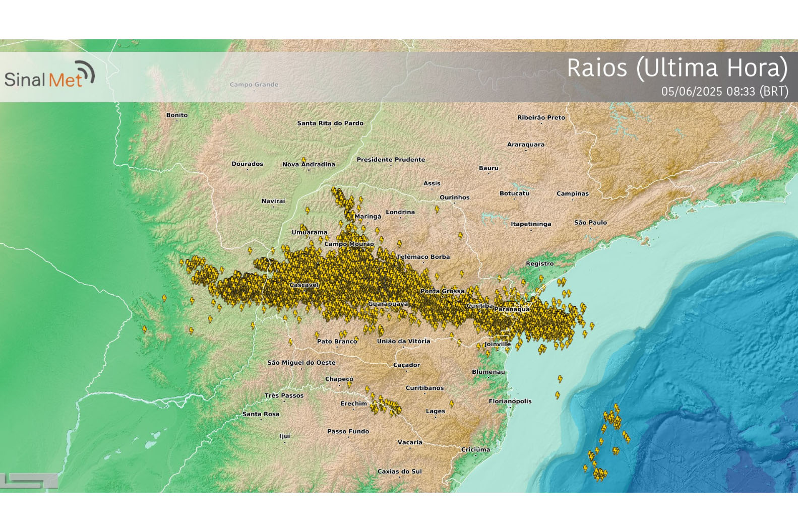The image size is (798, 532).
Task: Select the Ribeirão Preto label
Action: [541, 118]
